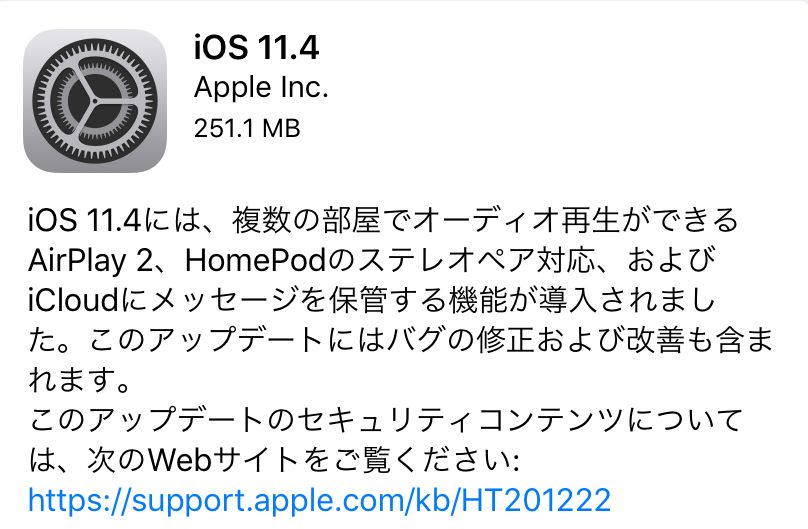Click the word HomePod in description

click(x=255, y=261)
